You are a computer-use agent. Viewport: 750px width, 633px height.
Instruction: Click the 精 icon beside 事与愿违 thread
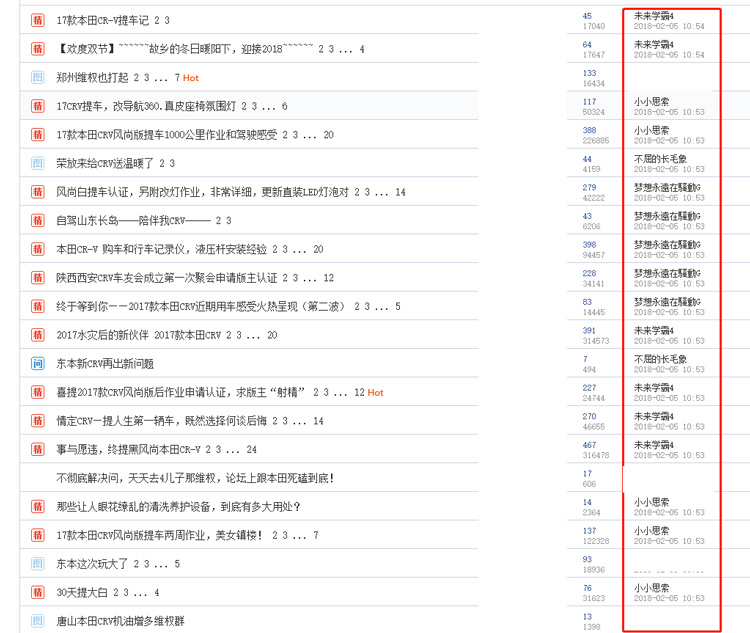pos(38,450)
